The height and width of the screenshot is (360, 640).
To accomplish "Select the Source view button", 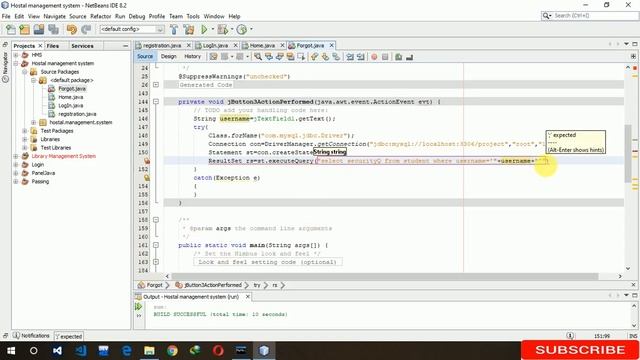I will [145, 57].
